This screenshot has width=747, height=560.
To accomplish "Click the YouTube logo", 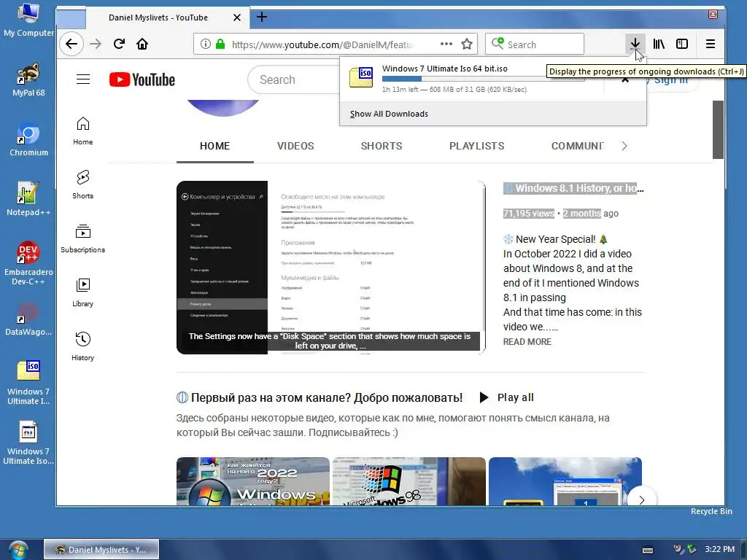I will point(142,79).
